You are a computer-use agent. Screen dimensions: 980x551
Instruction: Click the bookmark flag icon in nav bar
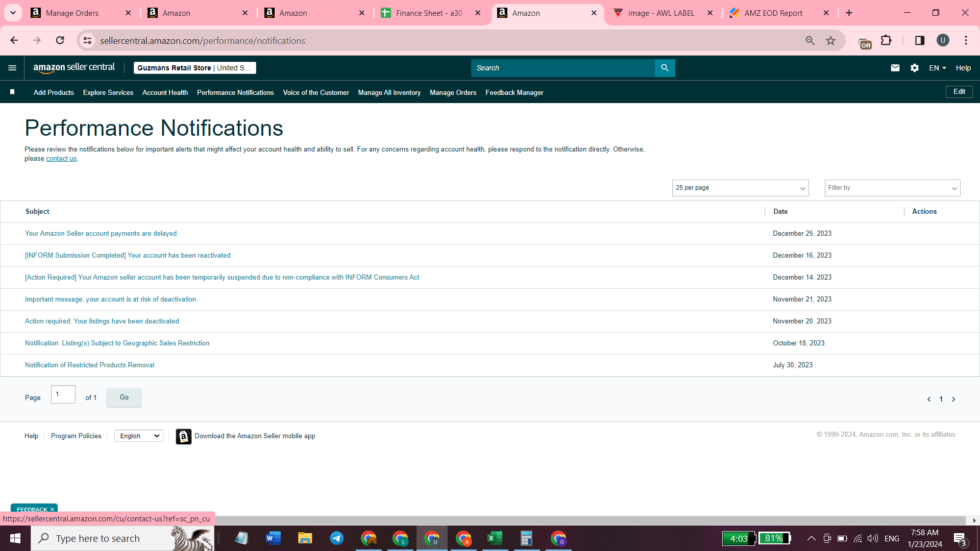(x=12, y=92)
